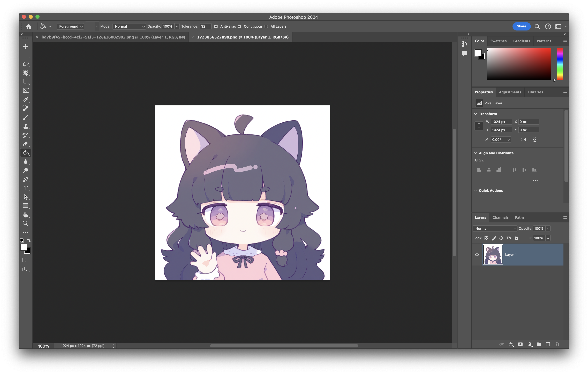Viewport: 588px width, 374px height.
Task: Collapse the Align and Distribute section
Action: point(476,153)
